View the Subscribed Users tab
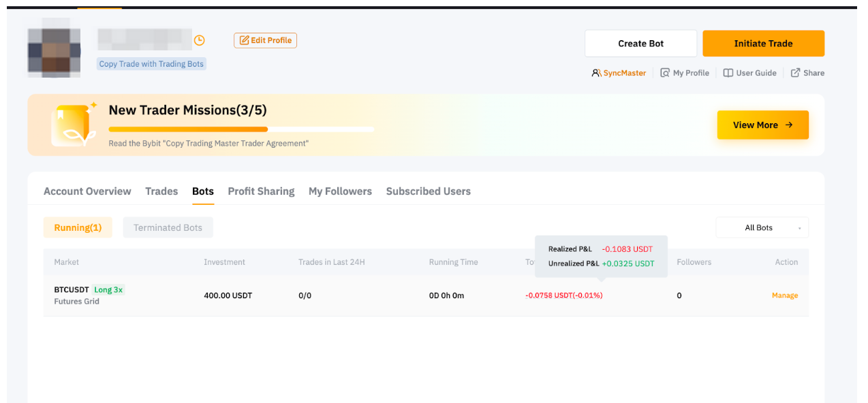This screenshot has width=868, height=403. click(428, 191)
